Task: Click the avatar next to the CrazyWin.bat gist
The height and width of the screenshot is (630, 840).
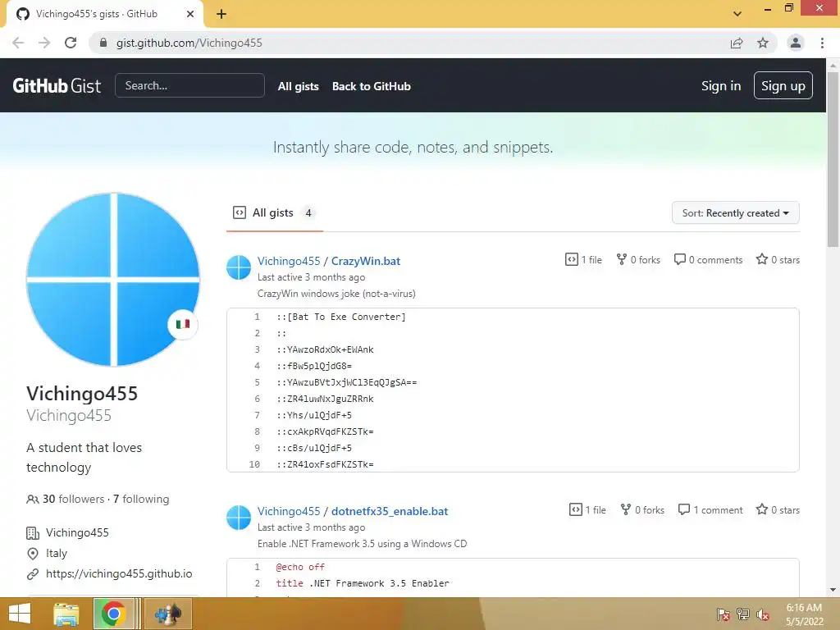Action: coord(239,267)
